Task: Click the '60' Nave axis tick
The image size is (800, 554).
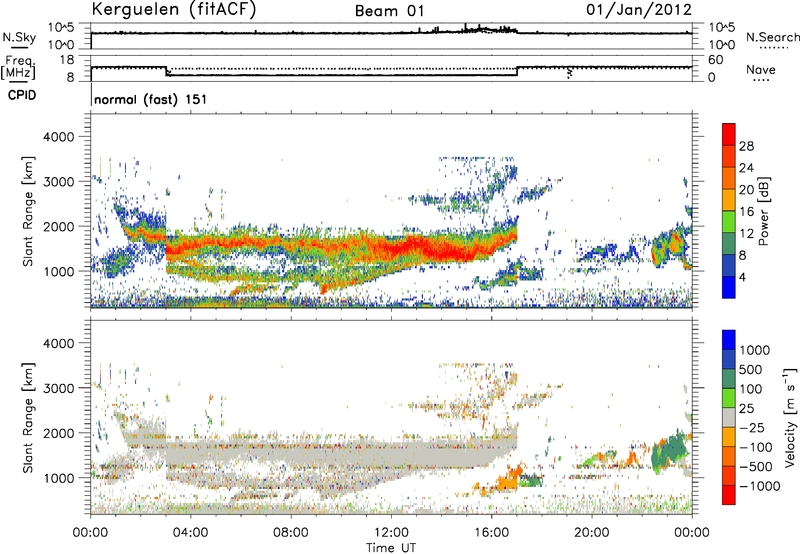Action: [716, 60]
